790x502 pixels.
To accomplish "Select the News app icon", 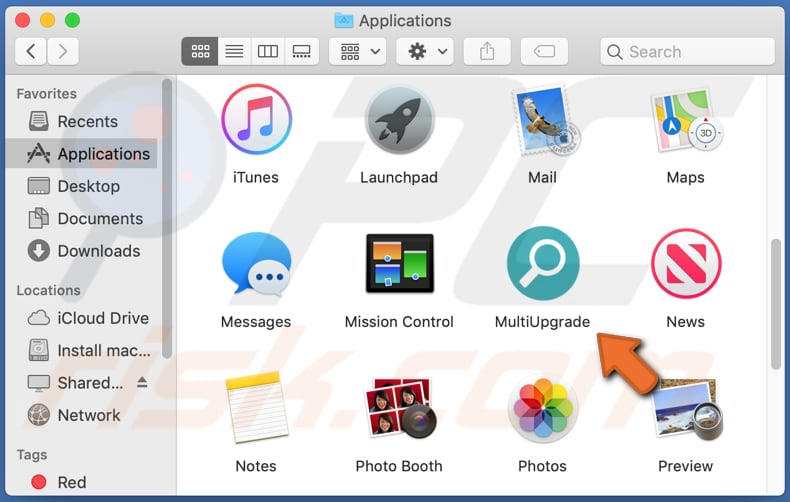I will point(686,264).
